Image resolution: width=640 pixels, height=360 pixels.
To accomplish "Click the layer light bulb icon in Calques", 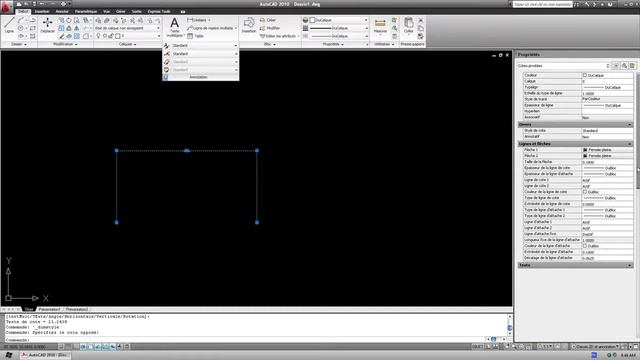I will coord(98,36).
